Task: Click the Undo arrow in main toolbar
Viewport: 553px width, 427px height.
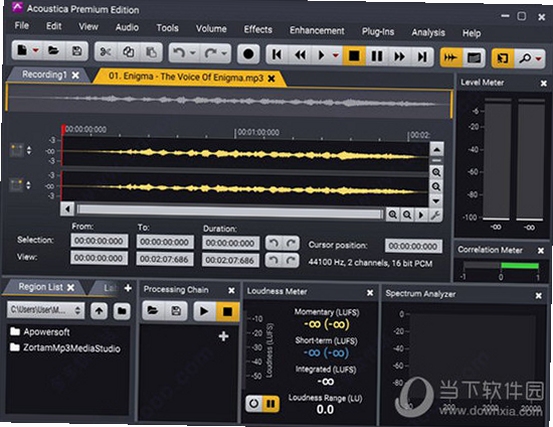Action: click(179, 53)
